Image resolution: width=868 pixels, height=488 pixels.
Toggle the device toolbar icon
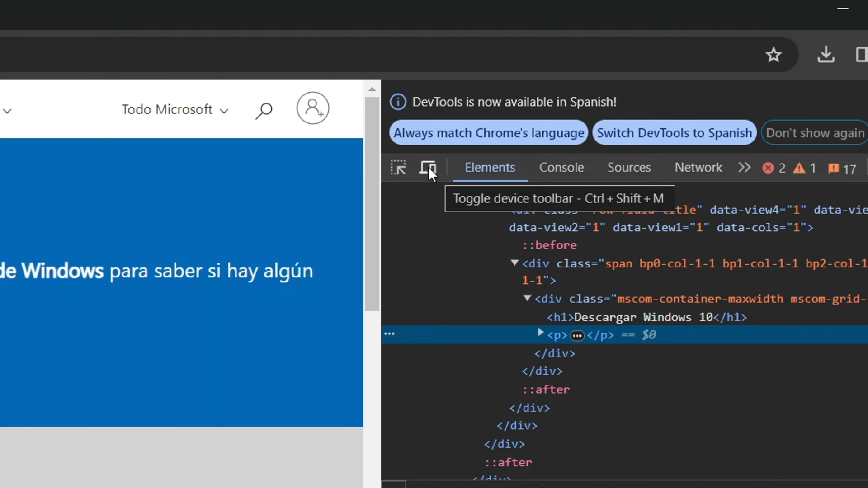point(427,168)
